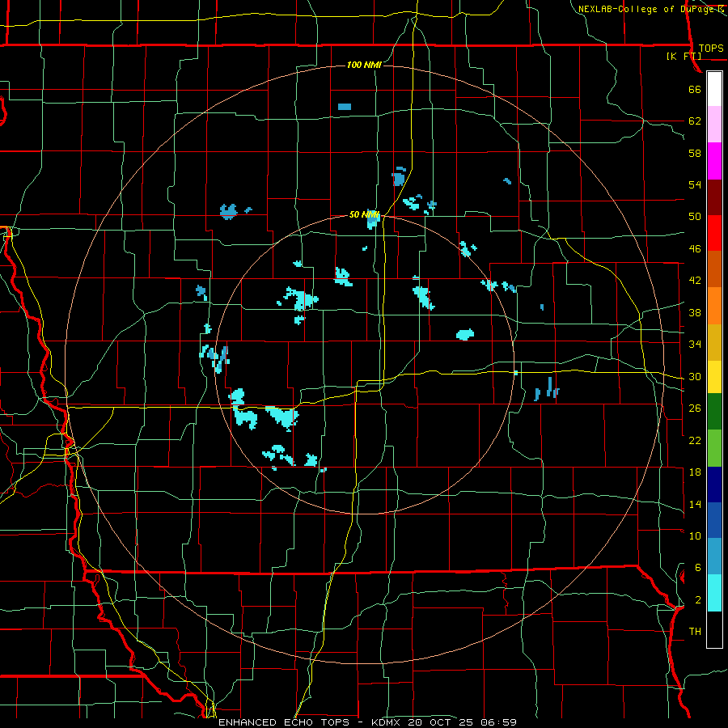Click the TH legend label
Viewport: 728px width, 728px height.
(695, 632)
